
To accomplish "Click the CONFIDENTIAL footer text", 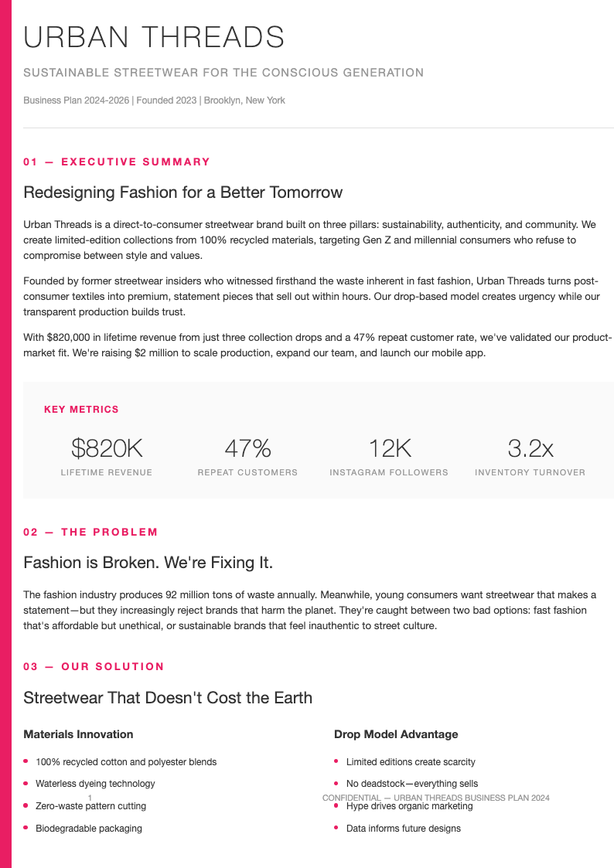I will 435,798.
